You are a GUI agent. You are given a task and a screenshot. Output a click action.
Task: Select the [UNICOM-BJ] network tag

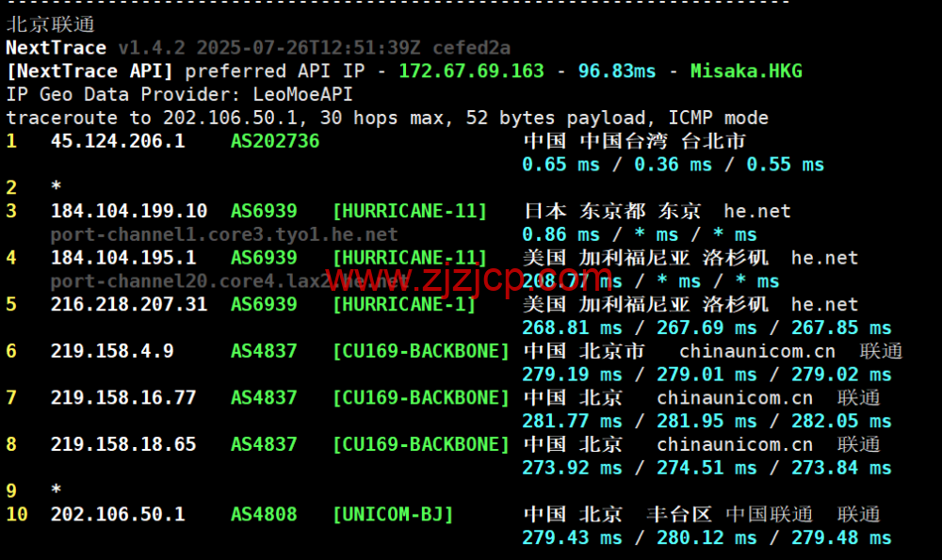[393, 514]
